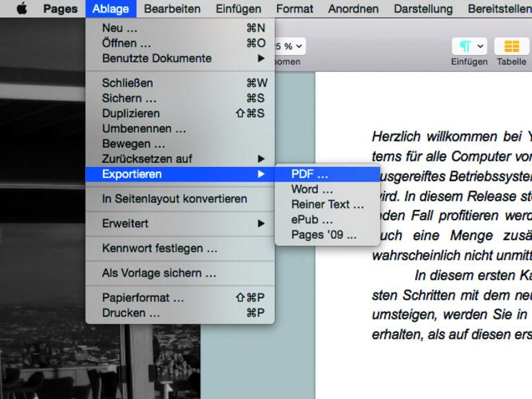Open the Bereitstellen menu

tap(500, 9)
